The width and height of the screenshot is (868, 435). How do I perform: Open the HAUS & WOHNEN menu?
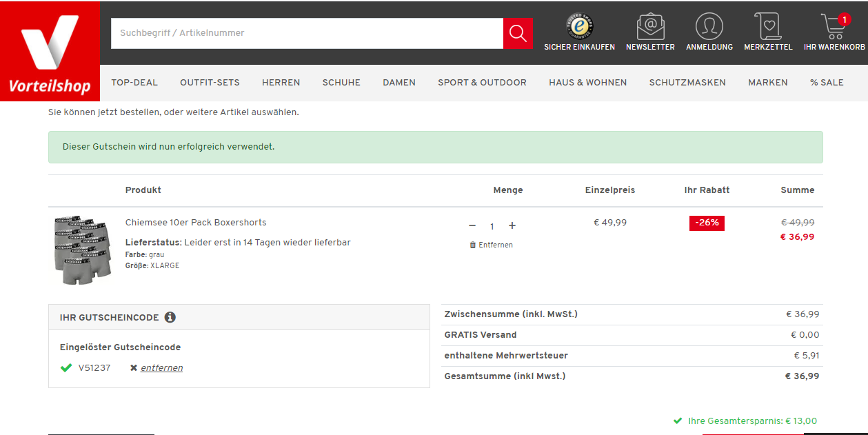click(587, 82)
